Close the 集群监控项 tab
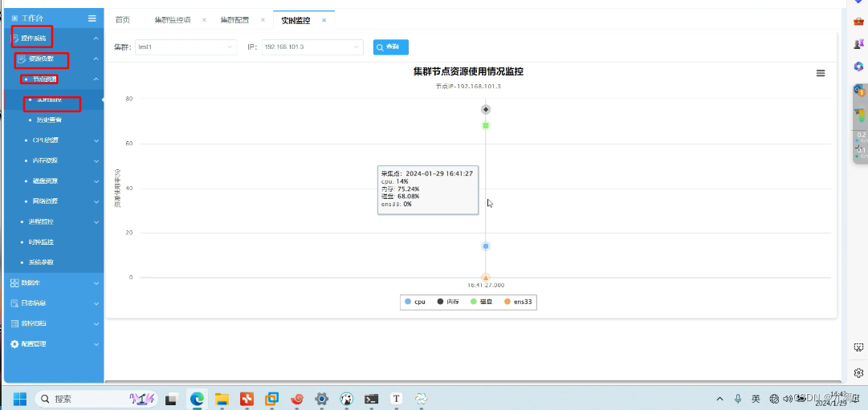This screenshot has width=868, height=410. (204, 20)
